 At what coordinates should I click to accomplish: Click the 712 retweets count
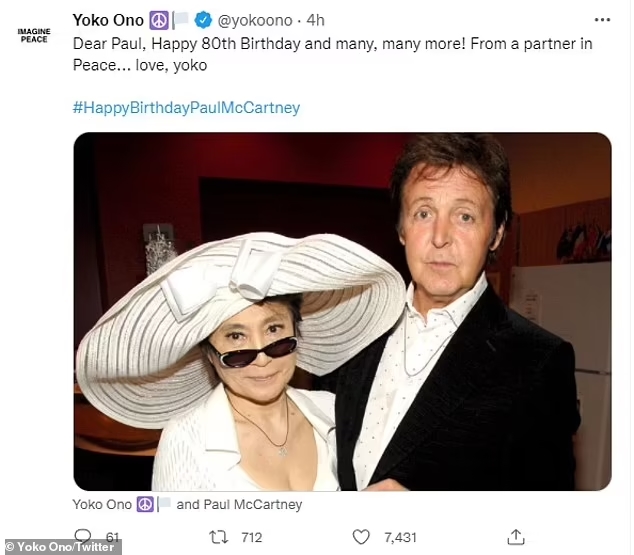pyautogui.click(x=251, y=537)
